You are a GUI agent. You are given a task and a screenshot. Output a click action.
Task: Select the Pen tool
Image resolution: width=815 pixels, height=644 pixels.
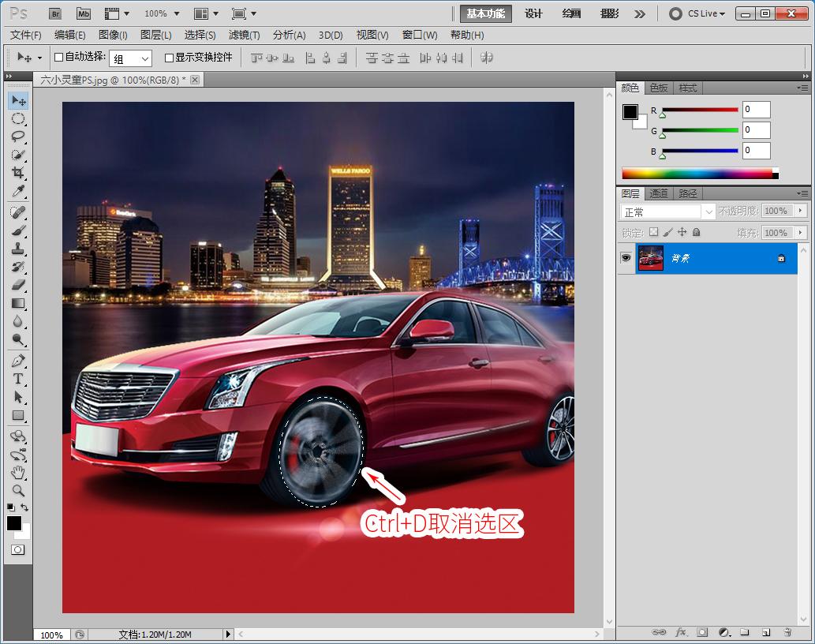18,361
